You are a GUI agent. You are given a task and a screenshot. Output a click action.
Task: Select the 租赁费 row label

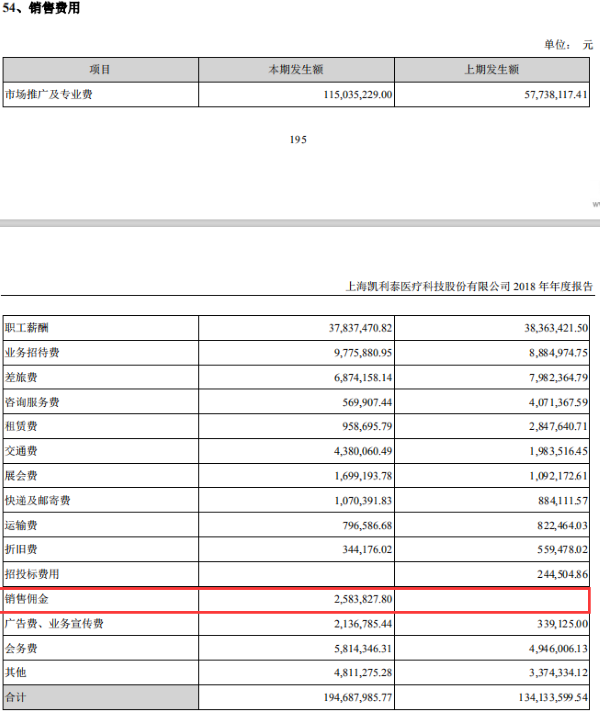[21, 427]
